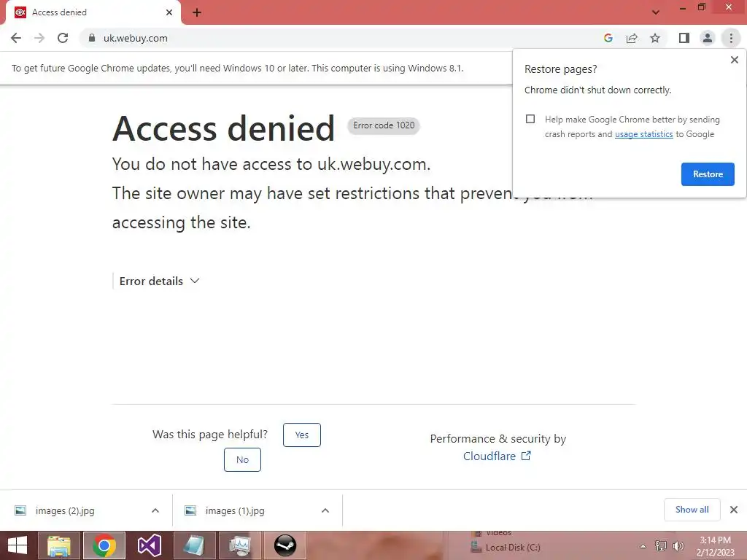747x560 pixels.
Task: Click the Windows 10 update notice text
Action: [x=237, y=68]
